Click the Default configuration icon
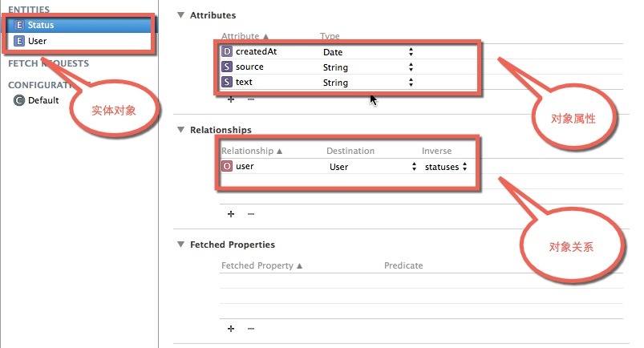This screenshot has width=644, height=348. (18, 100)
